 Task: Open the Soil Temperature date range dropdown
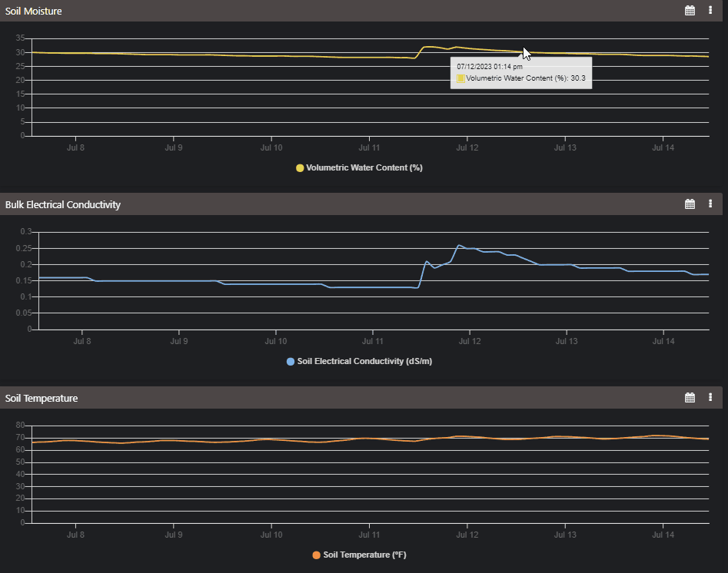coord(690,397)
